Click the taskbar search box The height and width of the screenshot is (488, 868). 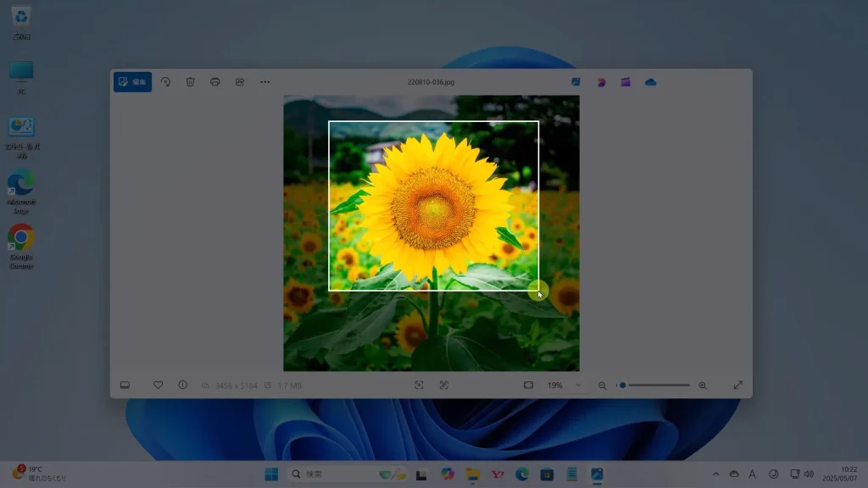point(348,474)
